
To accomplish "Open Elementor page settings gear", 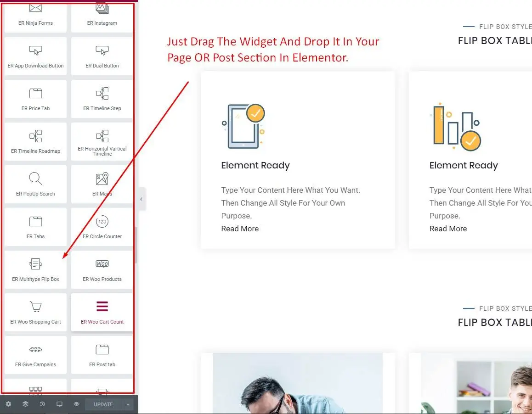I will tap(8, 404).
